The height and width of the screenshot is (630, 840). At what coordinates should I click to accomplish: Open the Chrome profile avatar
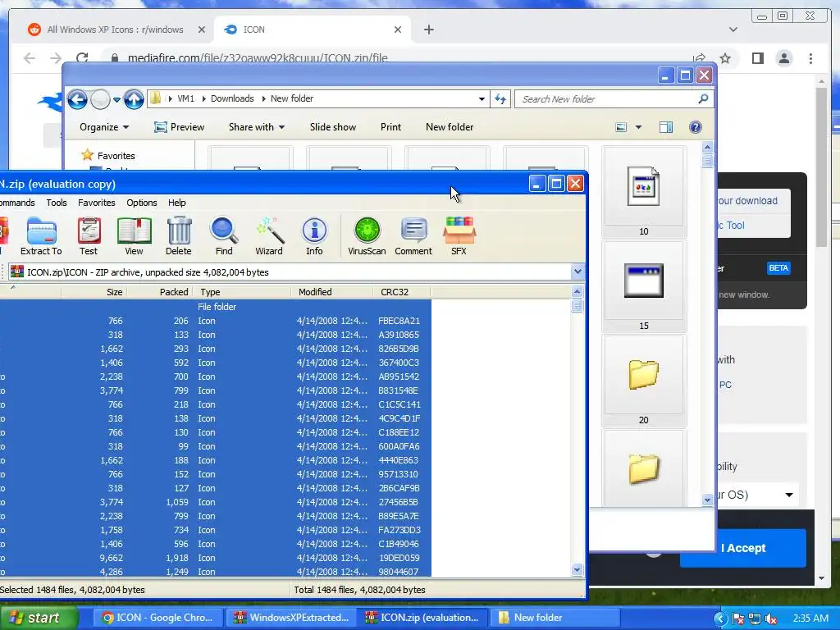[x=784, y=58]
